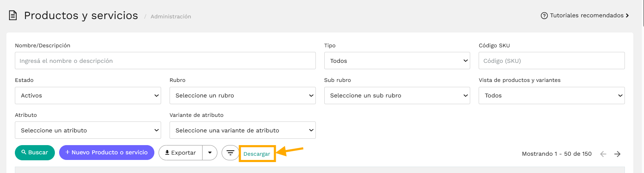Open the Exportar dropdown caret
644x173 pixels.
click(x=210, y=153)
